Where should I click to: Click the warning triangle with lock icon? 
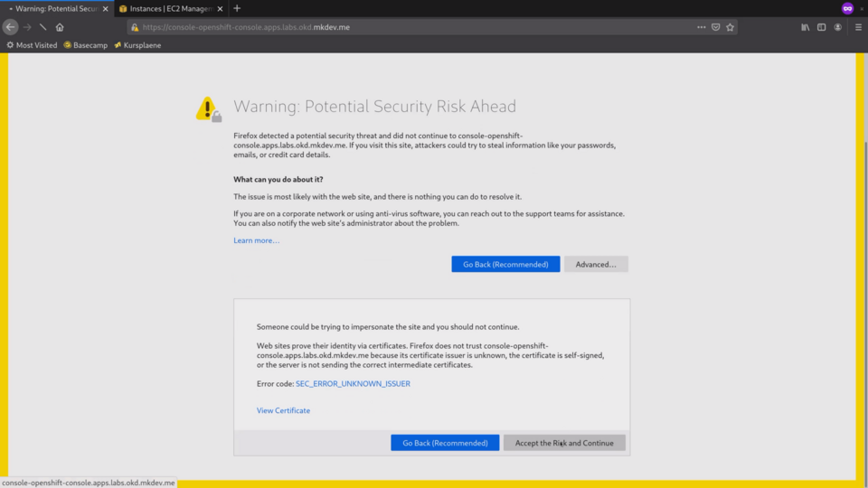click(x=208, y=109)
